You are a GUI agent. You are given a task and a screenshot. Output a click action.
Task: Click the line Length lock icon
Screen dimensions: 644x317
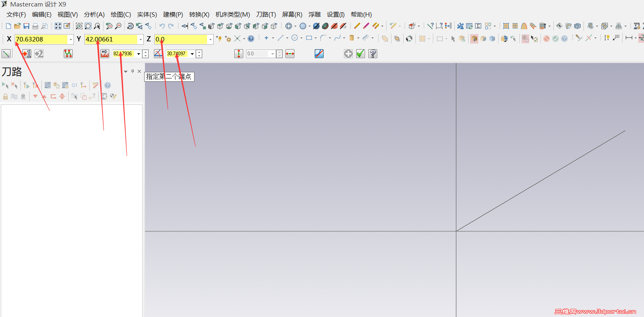pos(105,54)
